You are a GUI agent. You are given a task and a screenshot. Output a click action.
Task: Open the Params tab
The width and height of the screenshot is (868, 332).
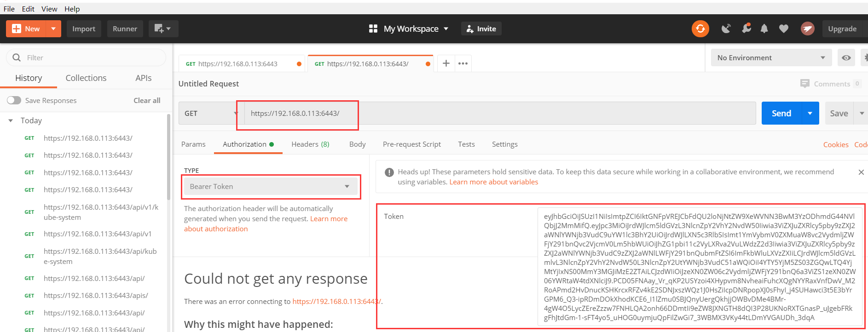coord(193,144)
